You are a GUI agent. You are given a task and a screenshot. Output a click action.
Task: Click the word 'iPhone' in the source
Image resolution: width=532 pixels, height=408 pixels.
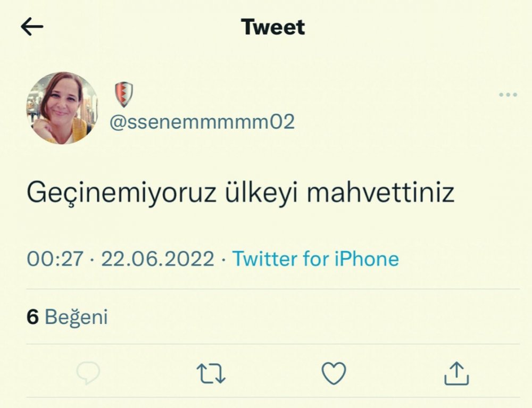point(366,259)
